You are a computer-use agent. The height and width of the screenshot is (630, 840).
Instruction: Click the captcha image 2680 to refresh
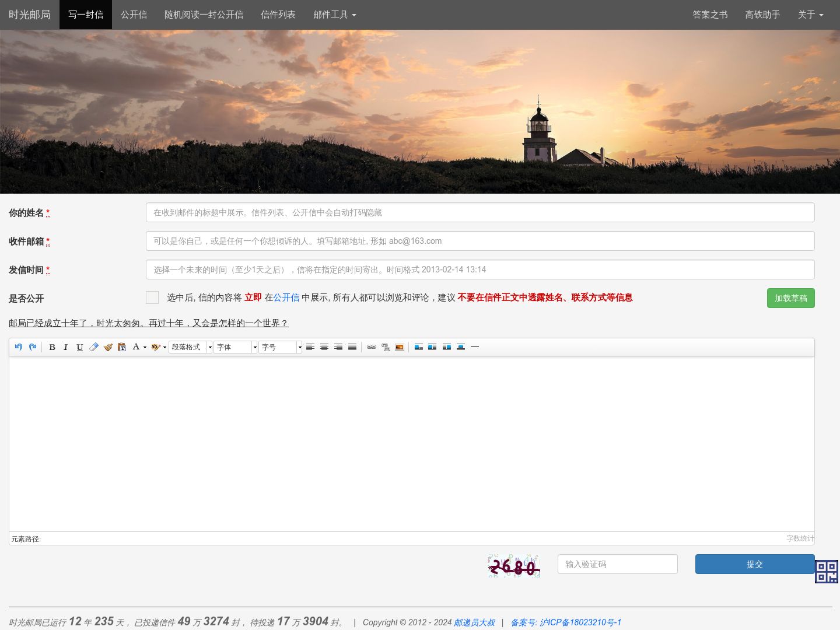514,565
